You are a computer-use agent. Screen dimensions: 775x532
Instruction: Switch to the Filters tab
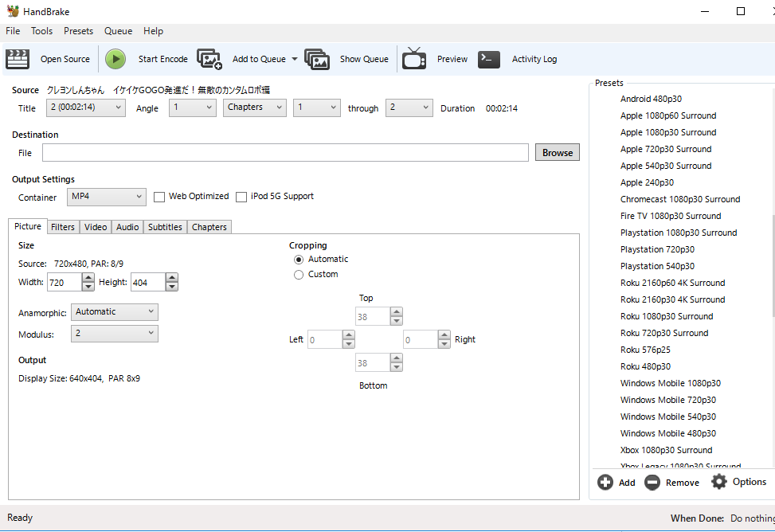click(x=63, y=227)
